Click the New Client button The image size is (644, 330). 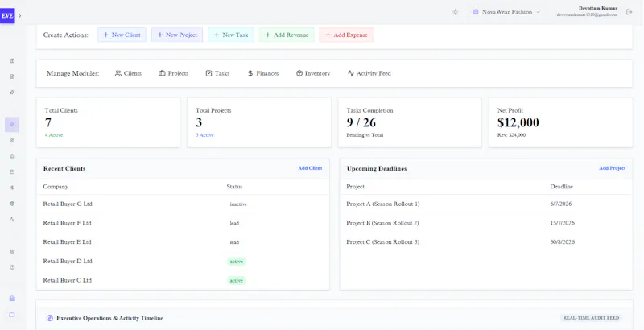click(122, 35)
